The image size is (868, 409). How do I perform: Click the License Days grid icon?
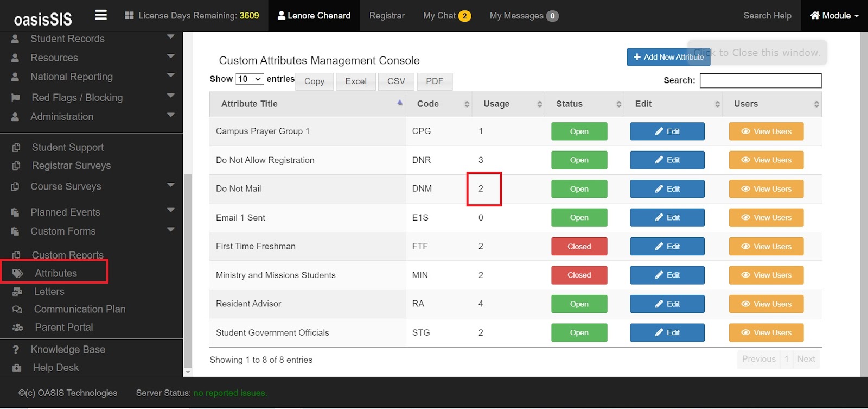(x=129, y=16)
